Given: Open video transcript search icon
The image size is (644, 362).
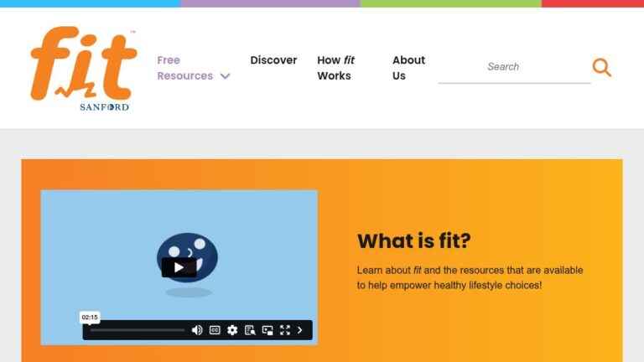Looking at the screenshot, I should coord(250,330).
